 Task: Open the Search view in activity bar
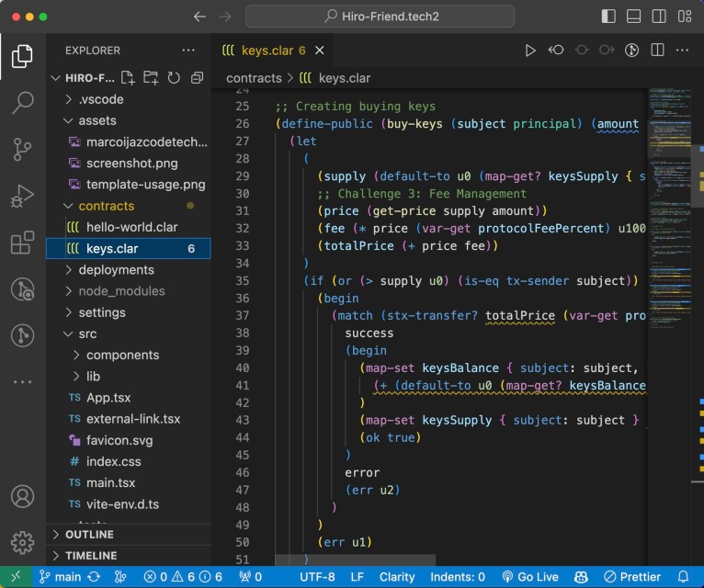coord(22,102)
